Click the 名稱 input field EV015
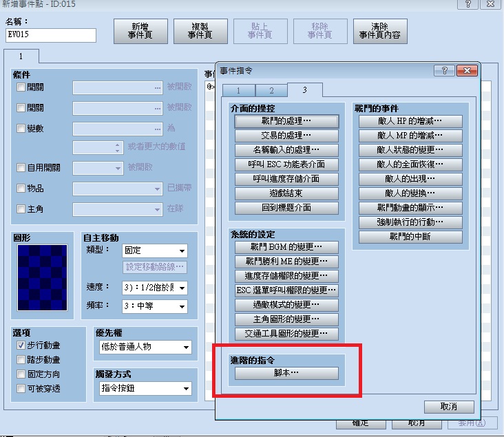 point(51,35)
